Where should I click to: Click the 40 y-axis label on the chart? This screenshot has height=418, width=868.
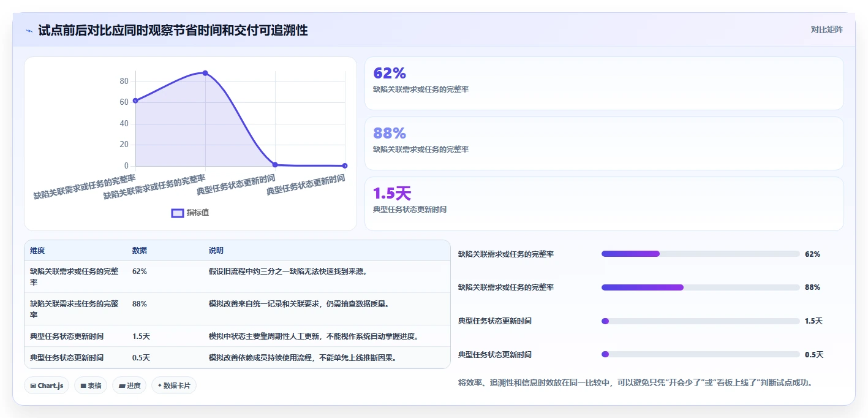pos(124,124)
